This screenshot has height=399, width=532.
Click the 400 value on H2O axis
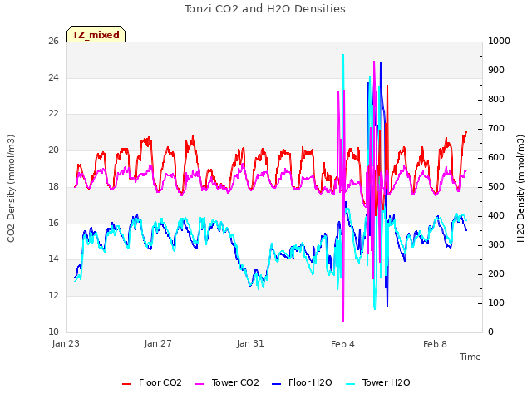pos(496,216)
